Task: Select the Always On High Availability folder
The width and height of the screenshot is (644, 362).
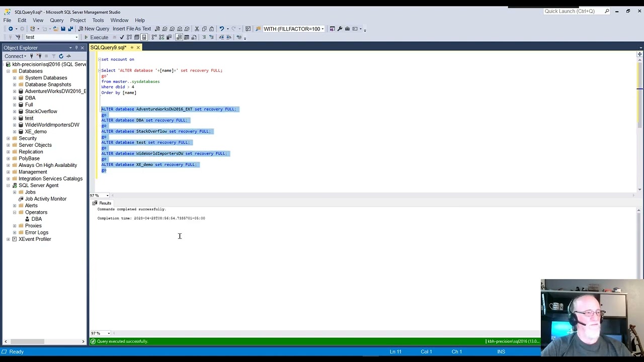Action: click(48, 165)
